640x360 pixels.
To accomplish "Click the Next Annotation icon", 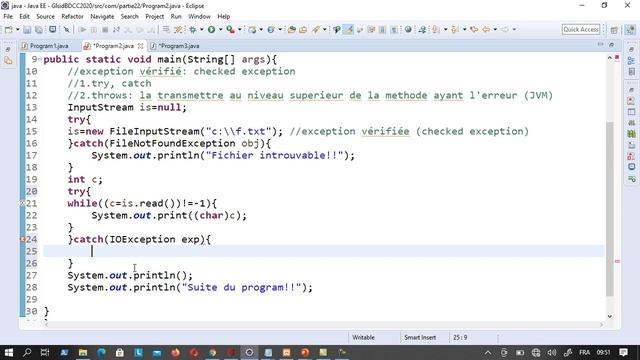I will [436, 29].
